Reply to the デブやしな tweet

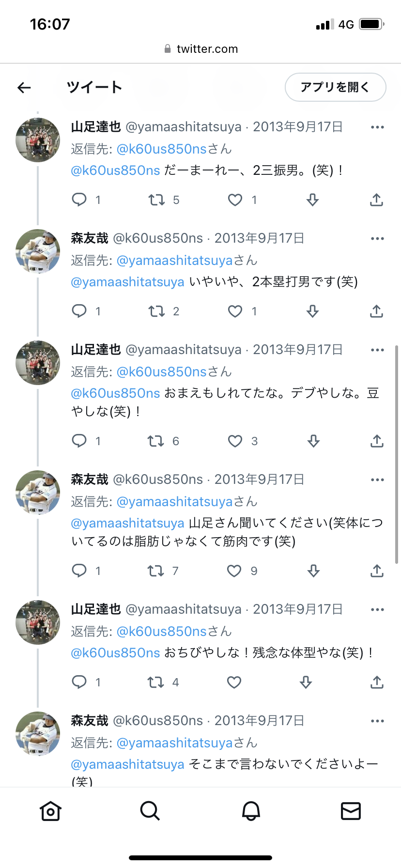79,441
